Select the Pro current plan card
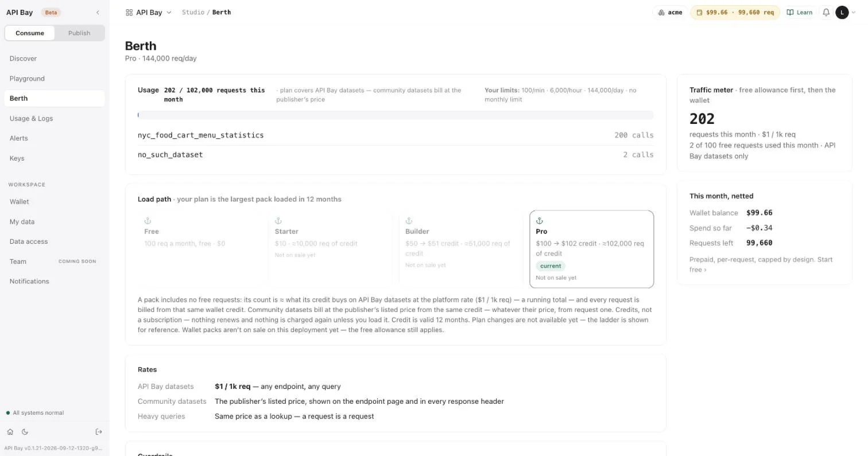 tap(591, 249)
